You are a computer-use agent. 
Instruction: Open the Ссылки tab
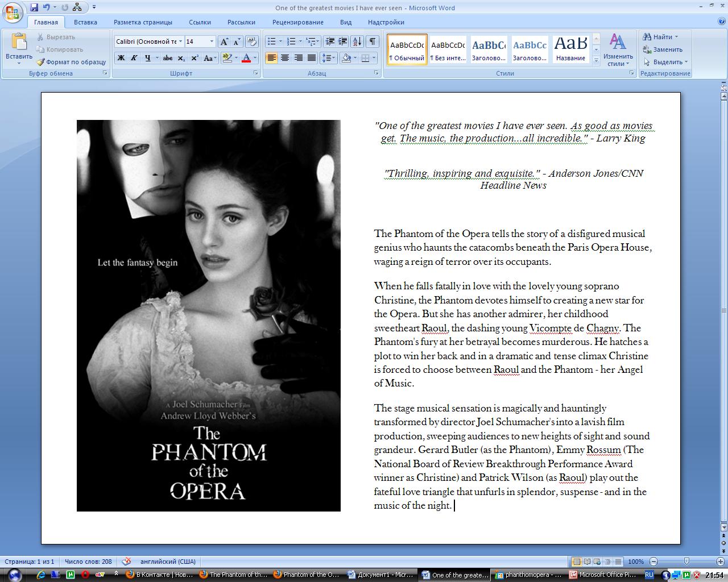click(x=200, y=22)
